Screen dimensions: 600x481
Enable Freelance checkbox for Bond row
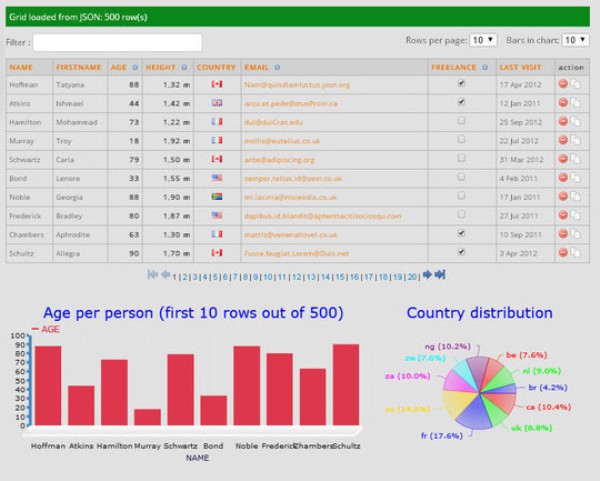[461, 177]
